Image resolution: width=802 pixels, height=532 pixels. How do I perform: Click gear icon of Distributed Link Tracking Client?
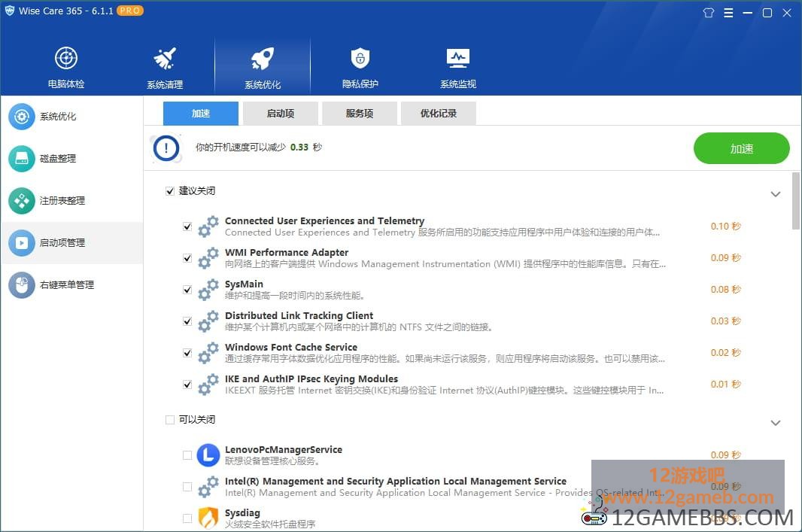[x=208, y=321]
